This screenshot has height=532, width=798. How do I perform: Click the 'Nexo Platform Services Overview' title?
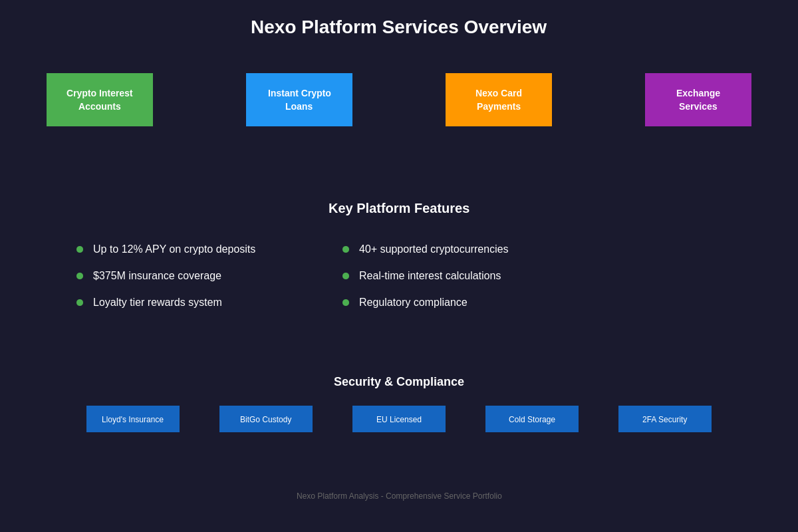pyautogui.click(x=399, y=27)
